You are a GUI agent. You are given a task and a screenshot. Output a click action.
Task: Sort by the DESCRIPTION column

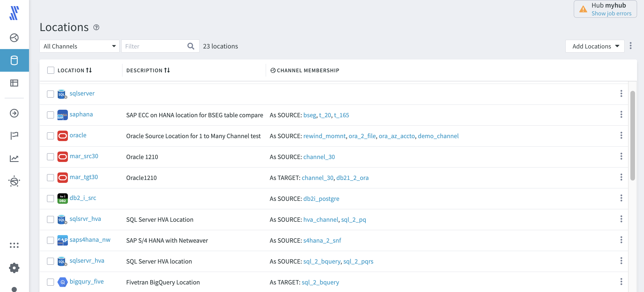pos(148,70)
